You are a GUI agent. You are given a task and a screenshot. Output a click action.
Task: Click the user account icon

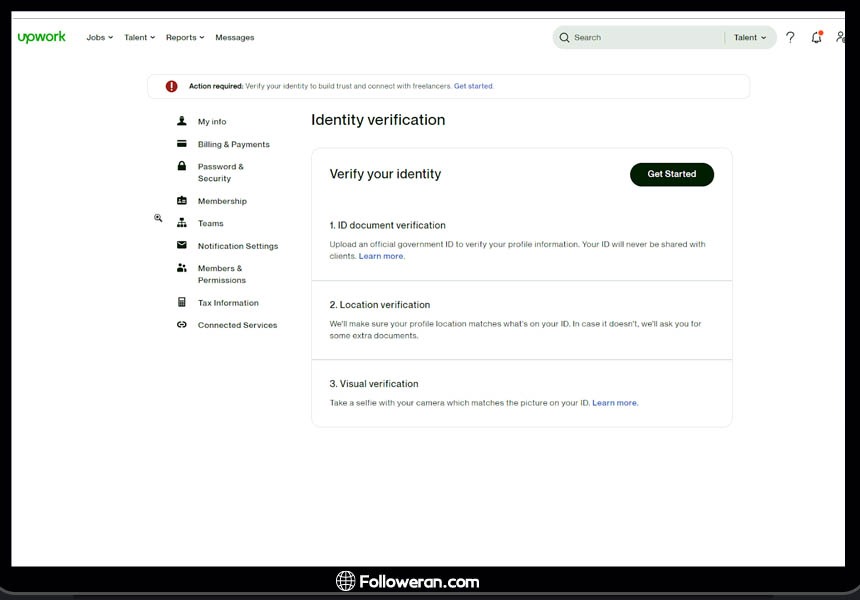point(840,37)
